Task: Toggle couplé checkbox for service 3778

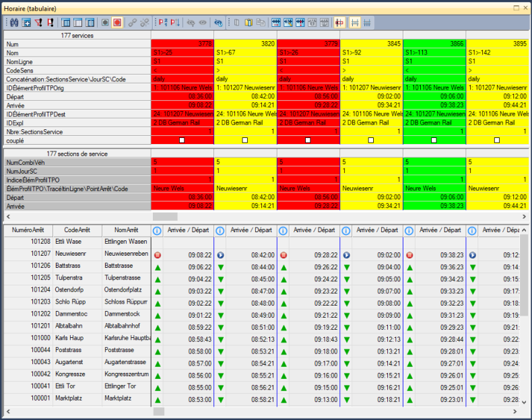Action: 181,140
